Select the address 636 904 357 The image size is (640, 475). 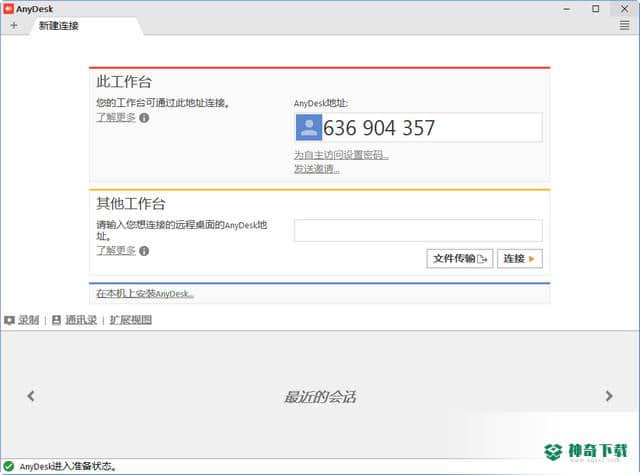[379, 128]
